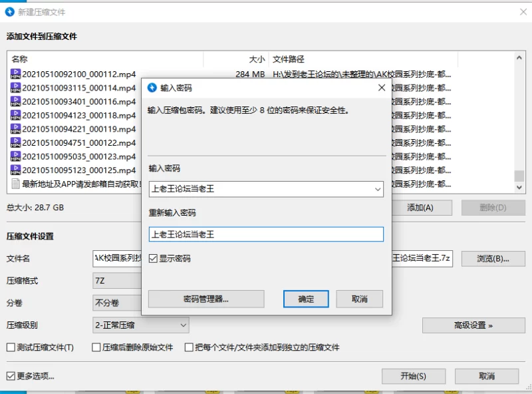Click the MP4 icon for 20210510092100_000112.mp4

click(x=15, y=74)
